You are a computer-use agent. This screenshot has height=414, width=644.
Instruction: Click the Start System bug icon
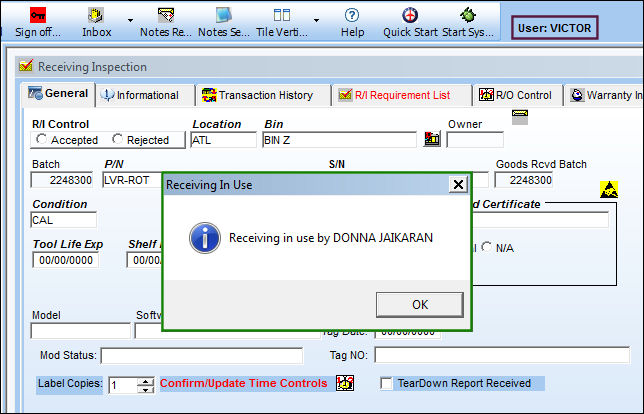pyautogui.click(x=468, y=16)
